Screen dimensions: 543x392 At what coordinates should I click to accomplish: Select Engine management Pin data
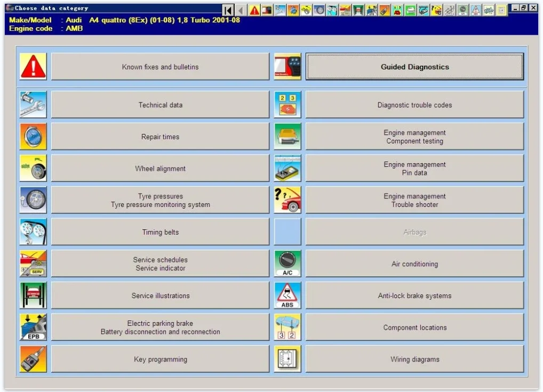pyautogui.click(x=414, y=169)
